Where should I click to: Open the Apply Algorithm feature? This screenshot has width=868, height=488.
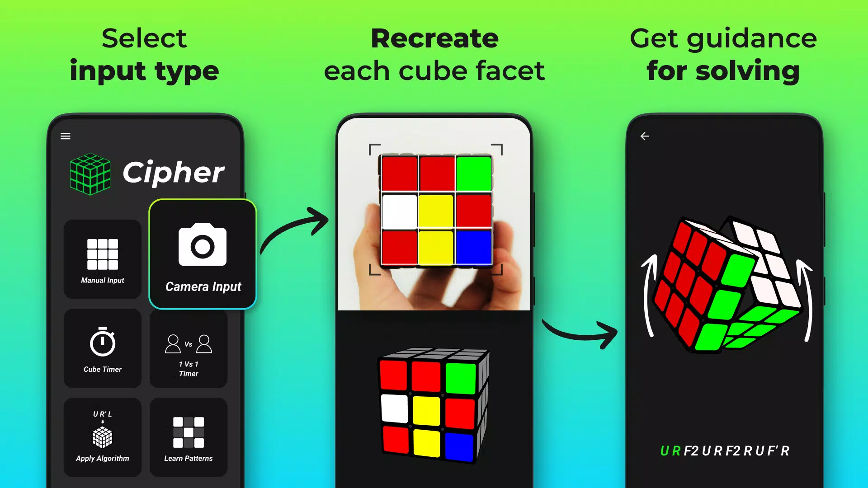click(102, 436)
